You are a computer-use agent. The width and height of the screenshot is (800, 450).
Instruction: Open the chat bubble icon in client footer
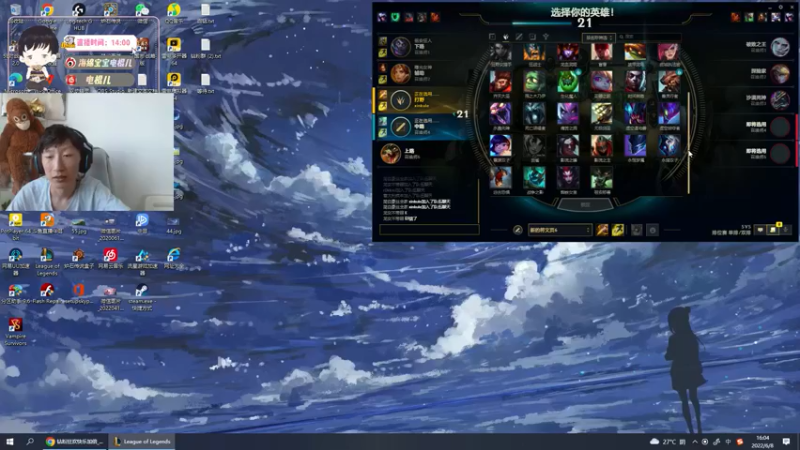[760, 230]
